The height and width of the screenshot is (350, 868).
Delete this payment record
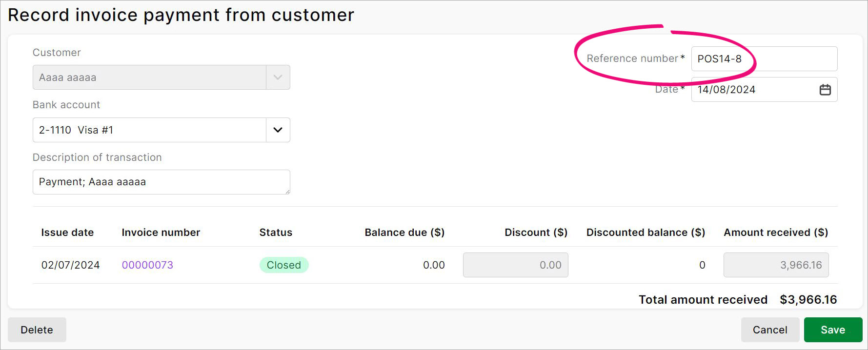tap(37, 330)
